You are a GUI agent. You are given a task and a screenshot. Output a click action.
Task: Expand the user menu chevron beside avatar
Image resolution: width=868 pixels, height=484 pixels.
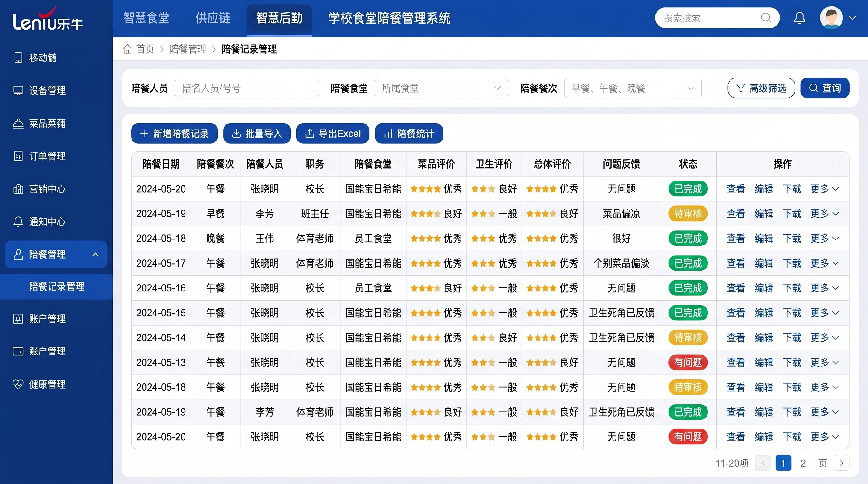tap(852, 18)
